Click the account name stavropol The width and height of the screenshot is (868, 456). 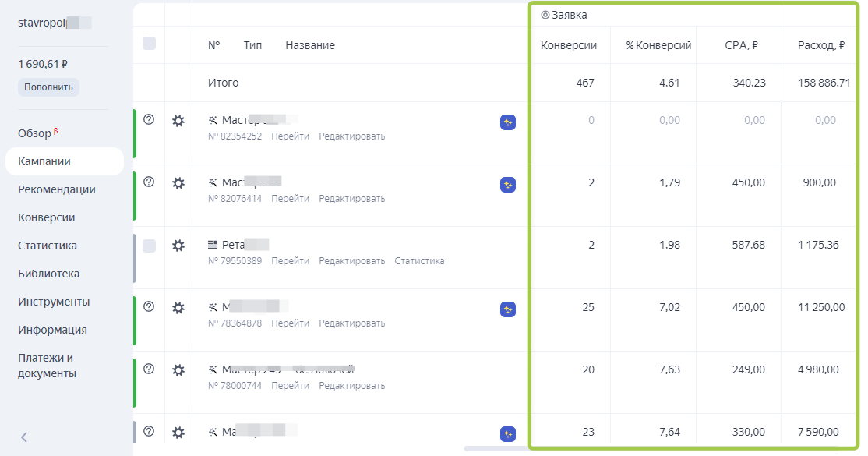[42, 23]
